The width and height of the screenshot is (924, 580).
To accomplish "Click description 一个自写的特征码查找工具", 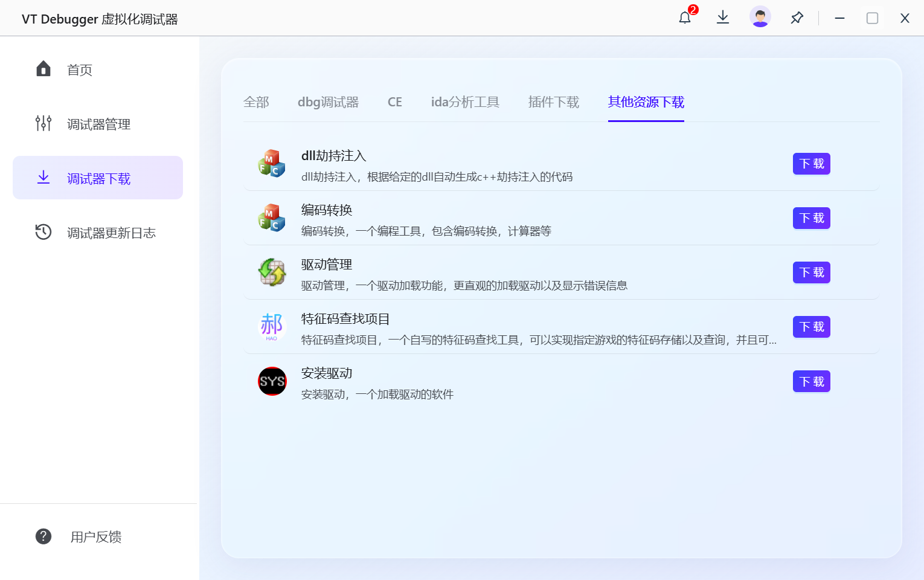I will point(454,340).
